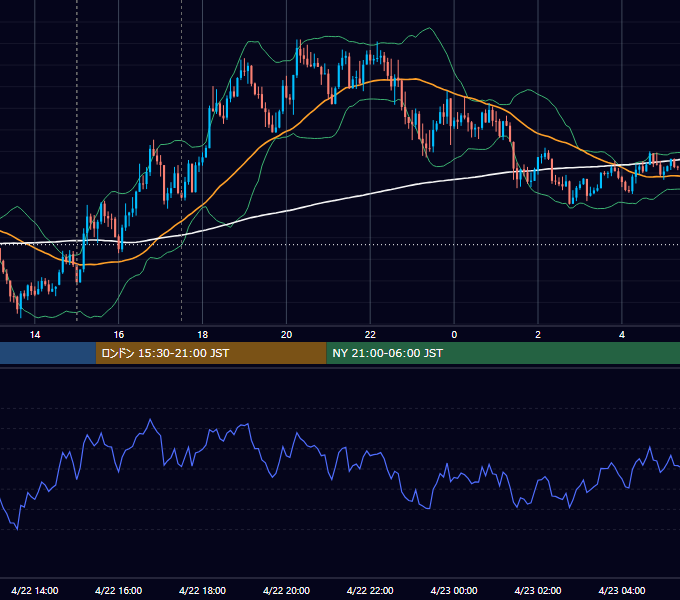
Task: Click the 4/22 20:00 label on the oscillator axis
Action: tap(286, 590)
